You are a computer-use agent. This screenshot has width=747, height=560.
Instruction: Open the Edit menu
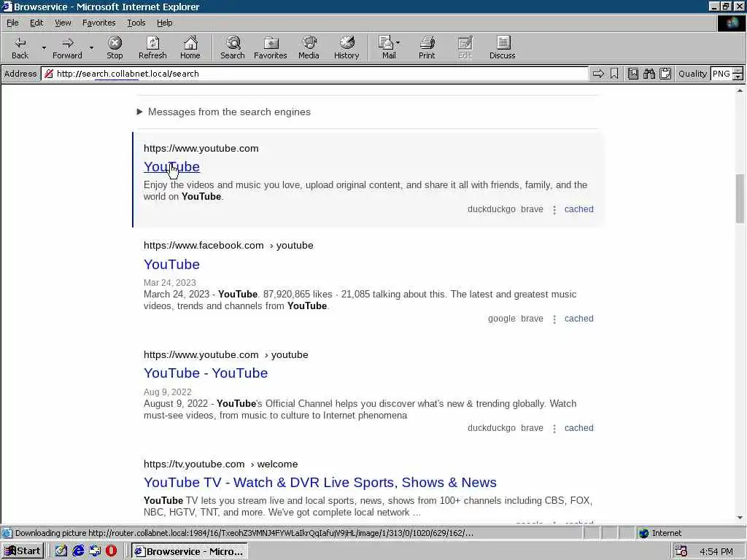pos(36,23)
